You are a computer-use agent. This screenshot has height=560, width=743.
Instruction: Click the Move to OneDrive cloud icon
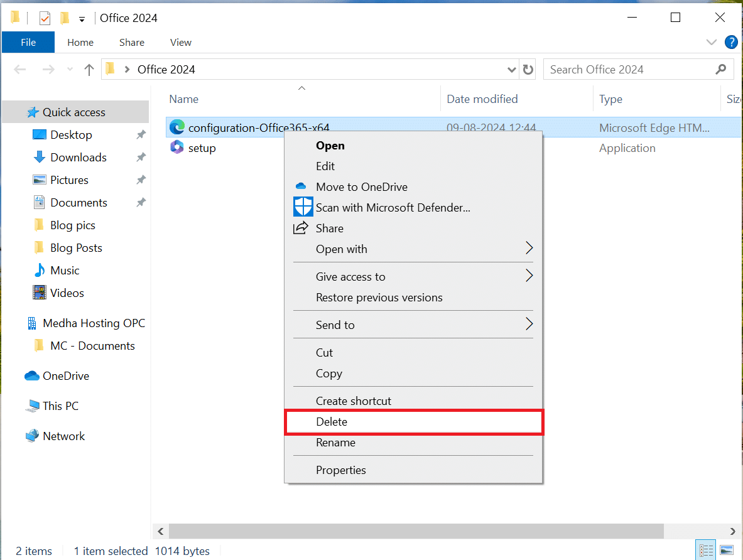click(303, 186)
